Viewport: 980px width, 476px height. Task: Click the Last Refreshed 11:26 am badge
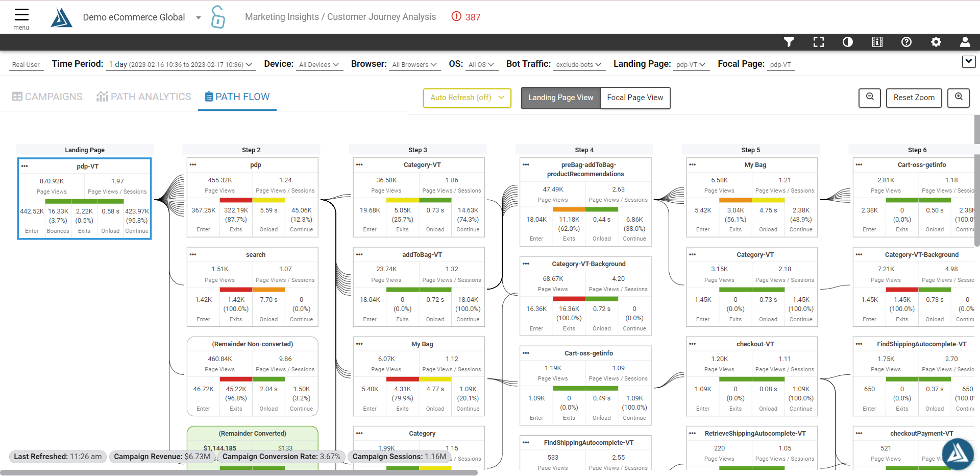point(58,457)
